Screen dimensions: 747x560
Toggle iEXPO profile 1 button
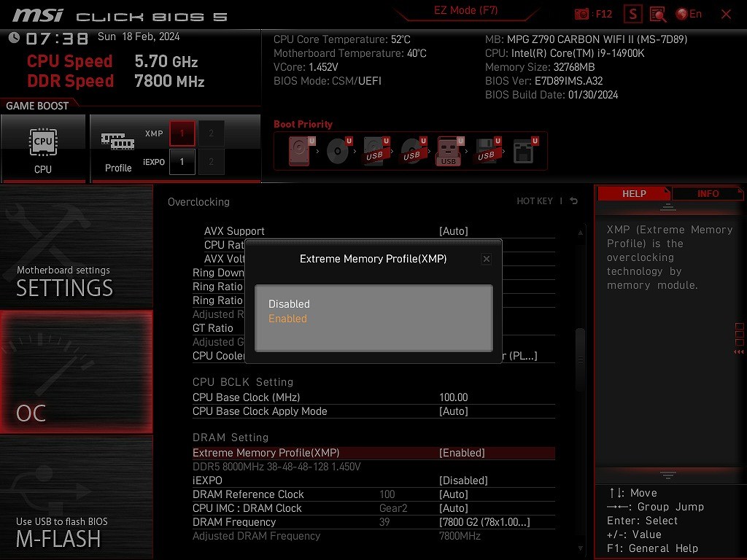182,162
